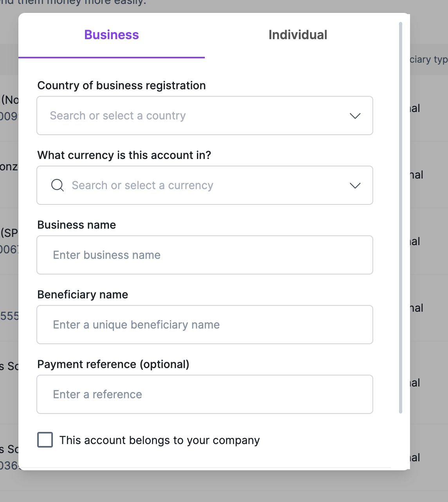
Task: Click the 'Beneficiary name' field label
Action: 83,294
